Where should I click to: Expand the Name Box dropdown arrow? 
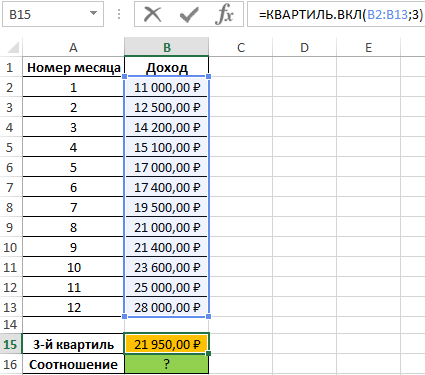(x=94, y=14)
